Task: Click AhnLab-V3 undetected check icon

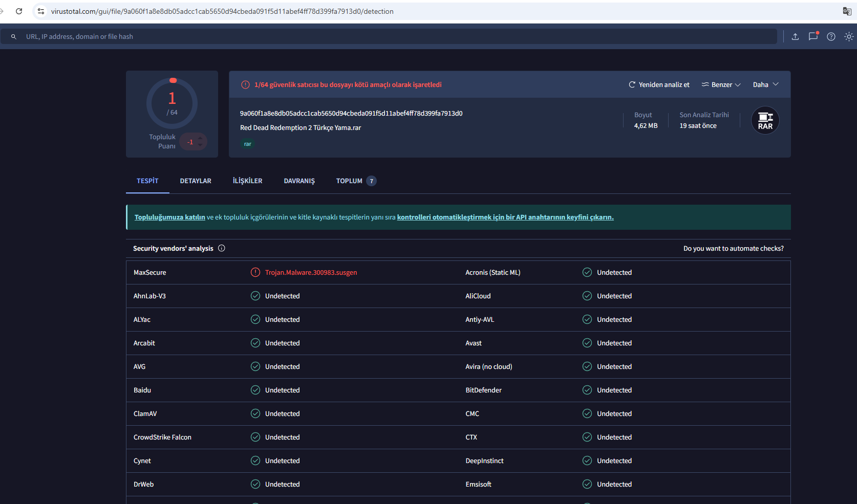Action: point(255,296)
